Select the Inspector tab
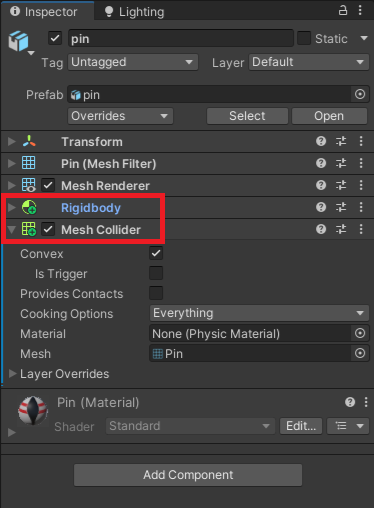This screenshot has width=374, height=508. pos(47,11)
